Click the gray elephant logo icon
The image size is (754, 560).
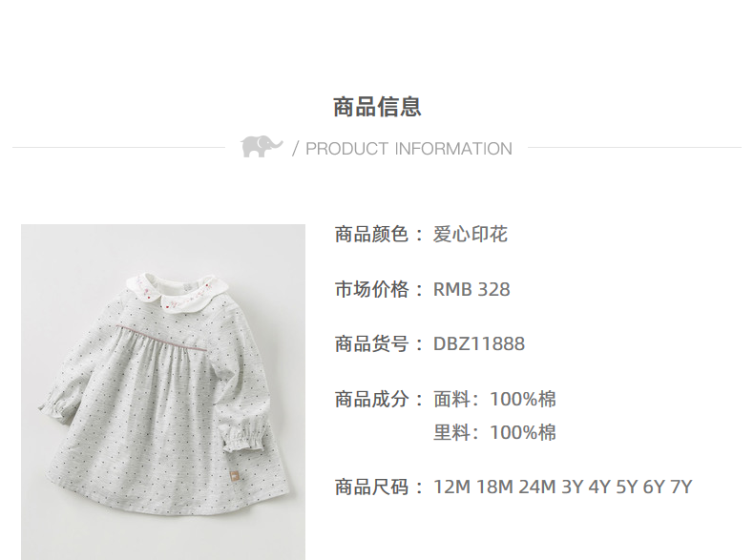pyautogui.click(x=262, y=146)
